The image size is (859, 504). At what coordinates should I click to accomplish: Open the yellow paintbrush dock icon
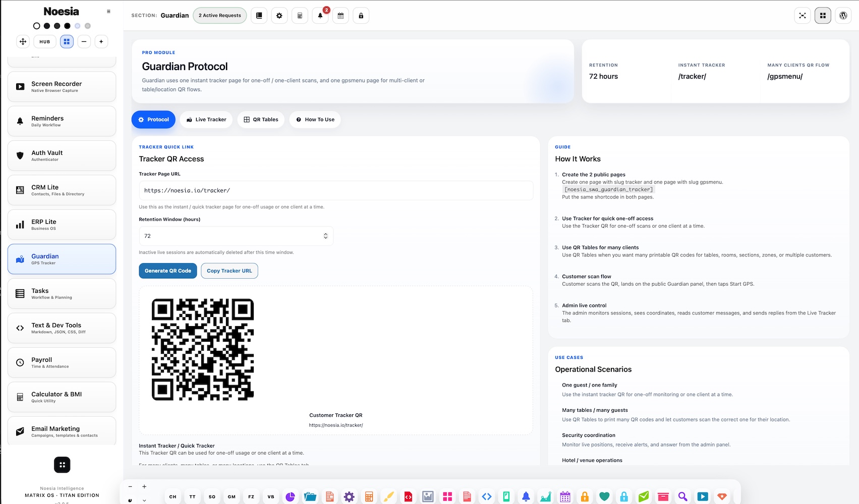[x=388, y=497]
